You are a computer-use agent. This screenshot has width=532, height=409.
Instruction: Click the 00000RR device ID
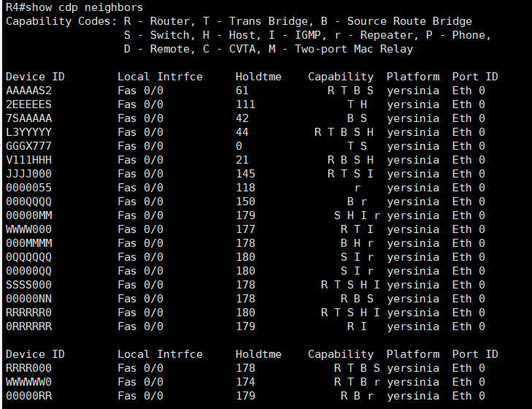click(28, 396)
